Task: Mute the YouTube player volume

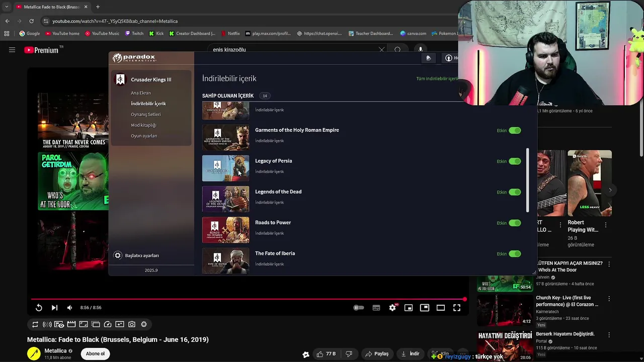Action: [x=69, y=308]
